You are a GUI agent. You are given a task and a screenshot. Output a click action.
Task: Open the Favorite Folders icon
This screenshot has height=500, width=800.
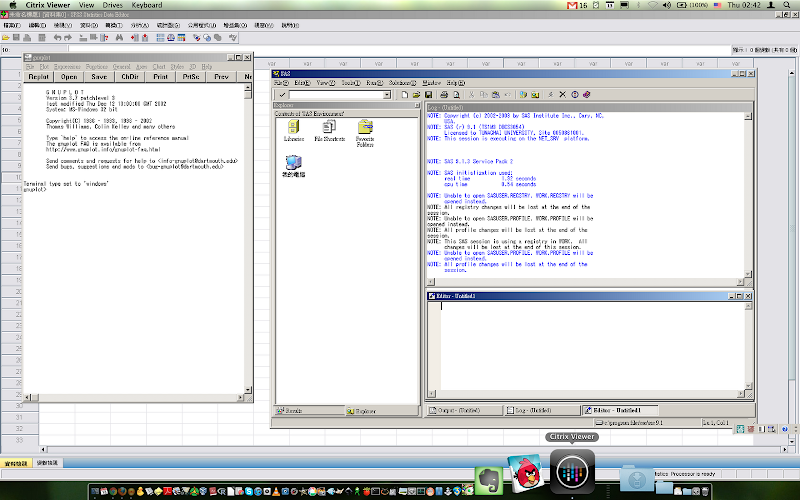pos(365,128)
